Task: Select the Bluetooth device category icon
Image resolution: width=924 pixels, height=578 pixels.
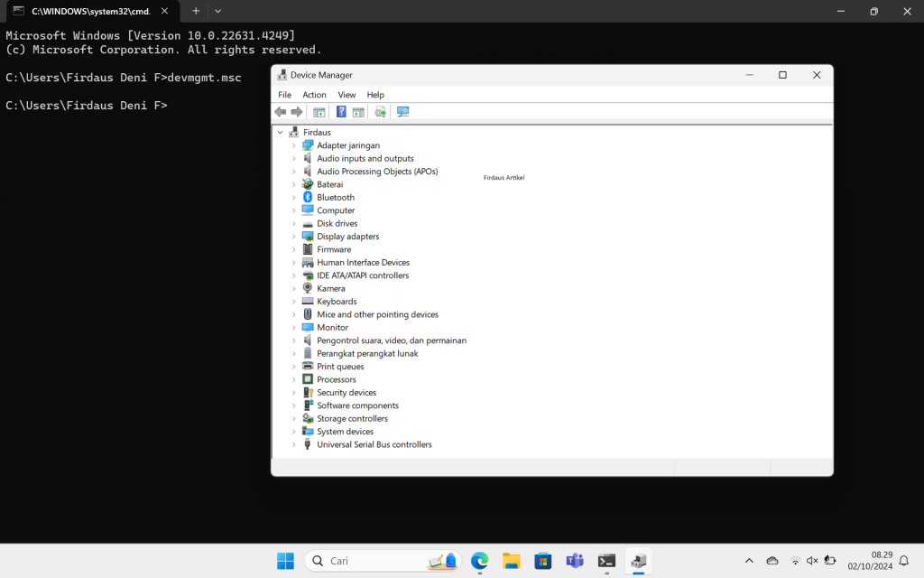Action: click(x=308, y=197)
